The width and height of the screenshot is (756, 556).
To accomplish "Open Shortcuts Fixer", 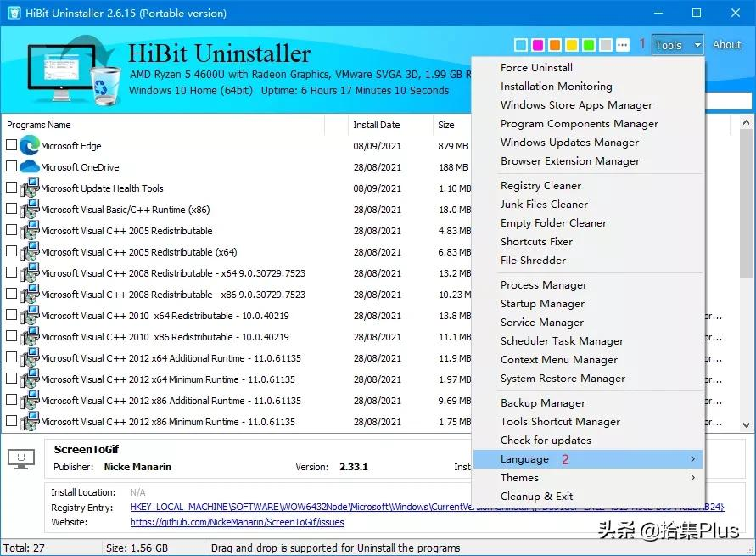I will point(588,242).
